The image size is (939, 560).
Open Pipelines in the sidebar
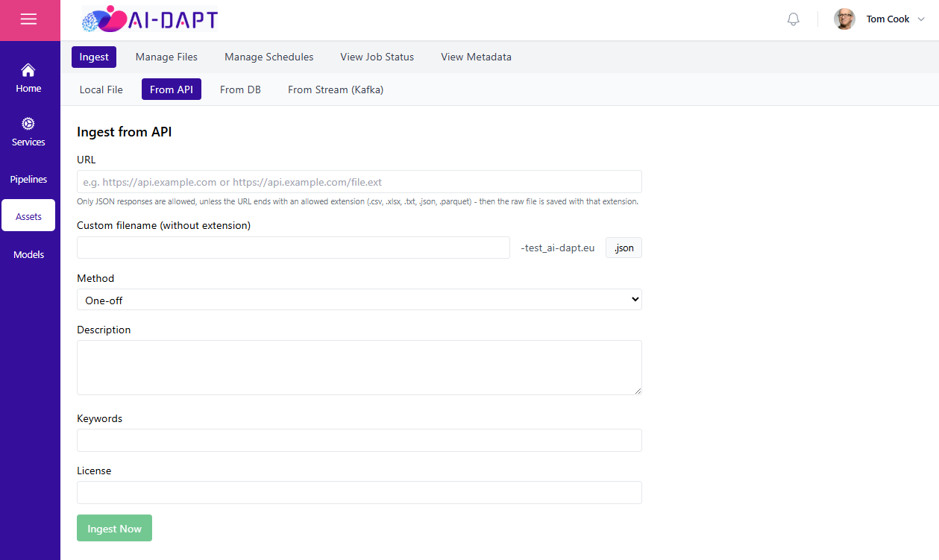click(28, 180)
